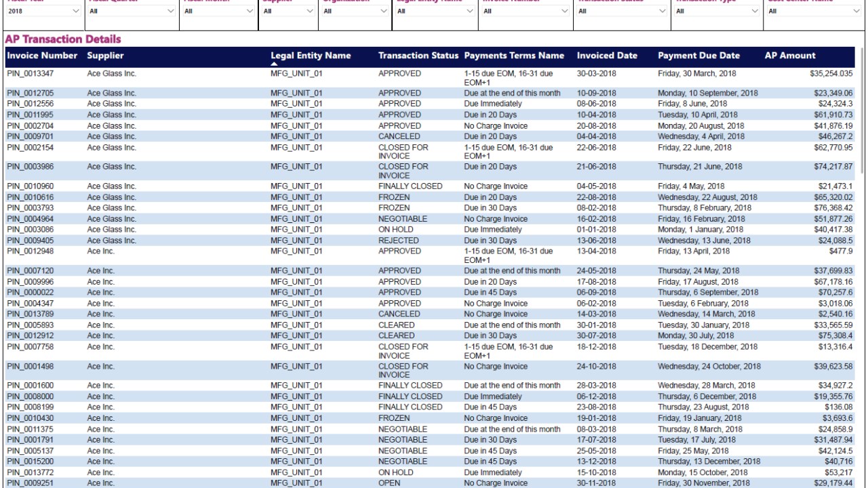
Task: Select NEGOTIABLE status in PIN_0004964 row
Action: click(x=403, y=219)
